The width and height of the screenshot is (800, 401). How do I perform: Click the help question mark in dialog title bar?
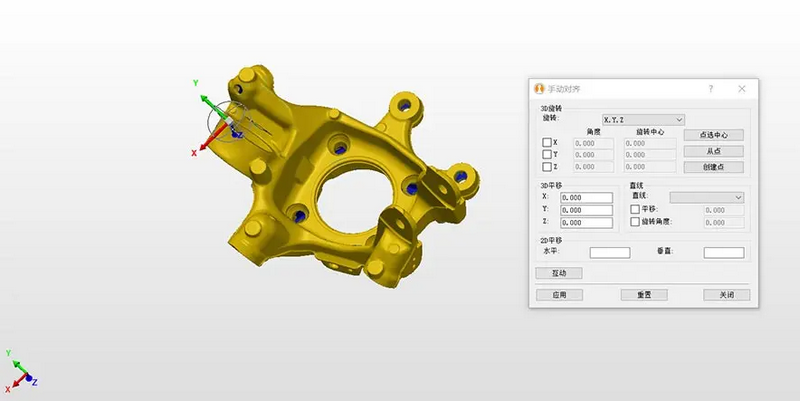[x=710, y=89]
